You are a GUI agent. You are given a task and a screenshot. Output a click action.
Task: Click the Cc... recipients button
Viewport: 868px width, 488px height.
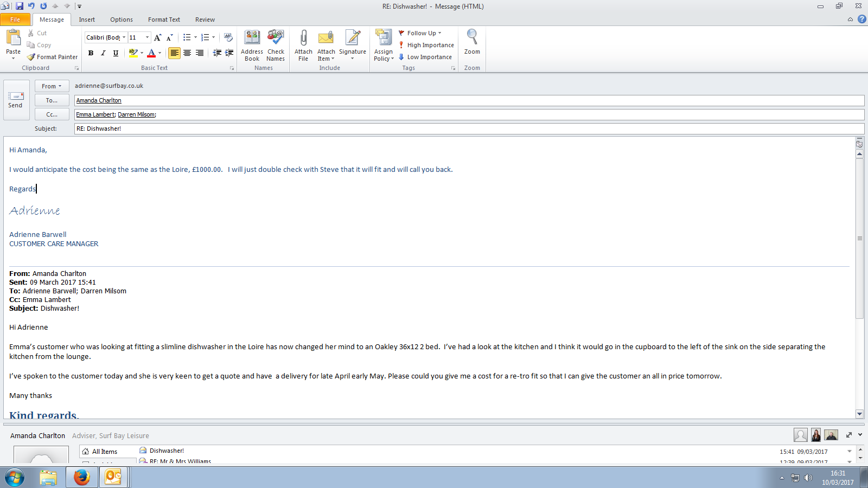tap(52, 114)
